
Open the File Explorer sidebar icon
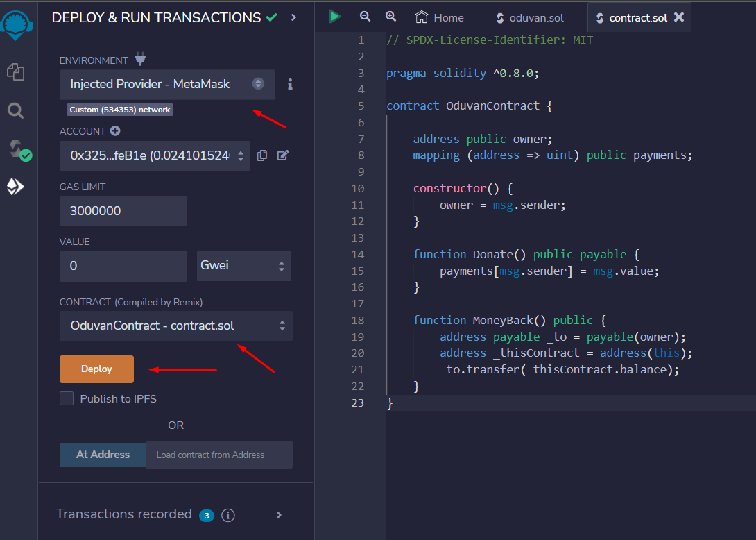point(15,71)
